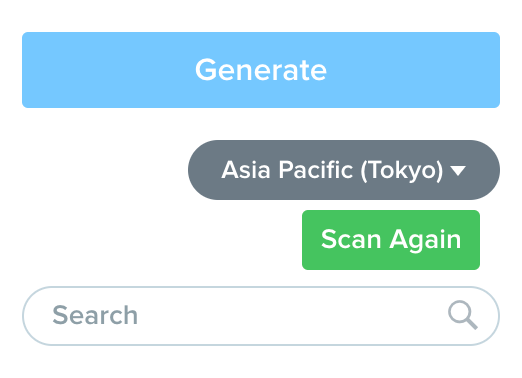Click the Generate button

coord(261,70)
